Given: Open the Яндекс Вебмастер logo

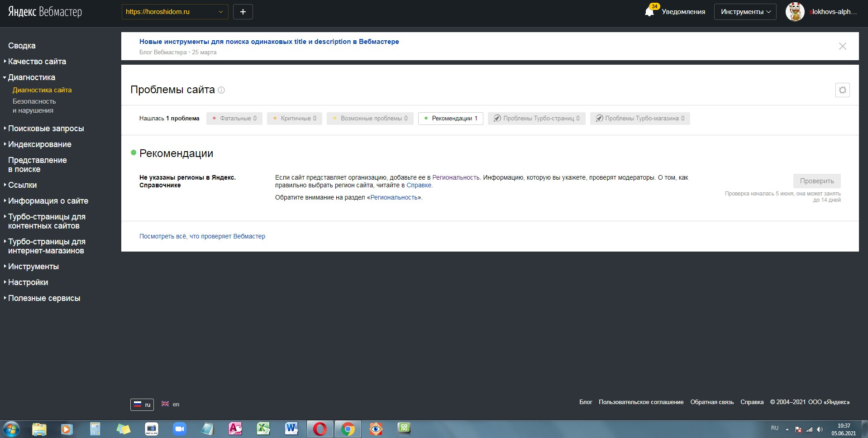Looking at the screenshot, I should point(45,12).
